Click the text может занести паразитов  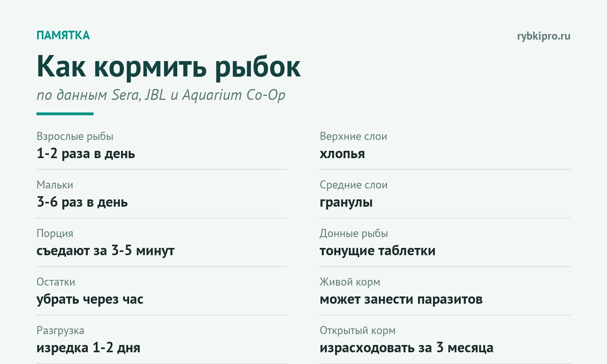point(401,299)
